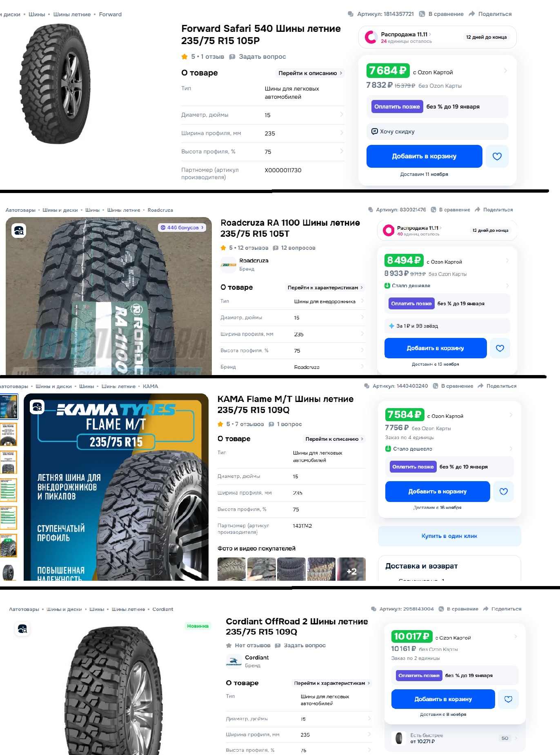Toggle favorite heart for Roadcruza RA 1100

pyautogui.click(x=500, y=348)
